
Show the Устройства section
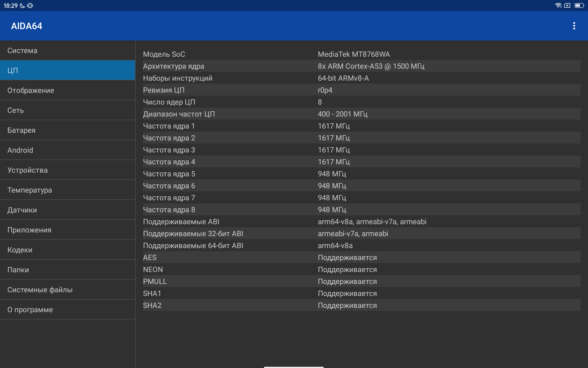coord(67,170)
